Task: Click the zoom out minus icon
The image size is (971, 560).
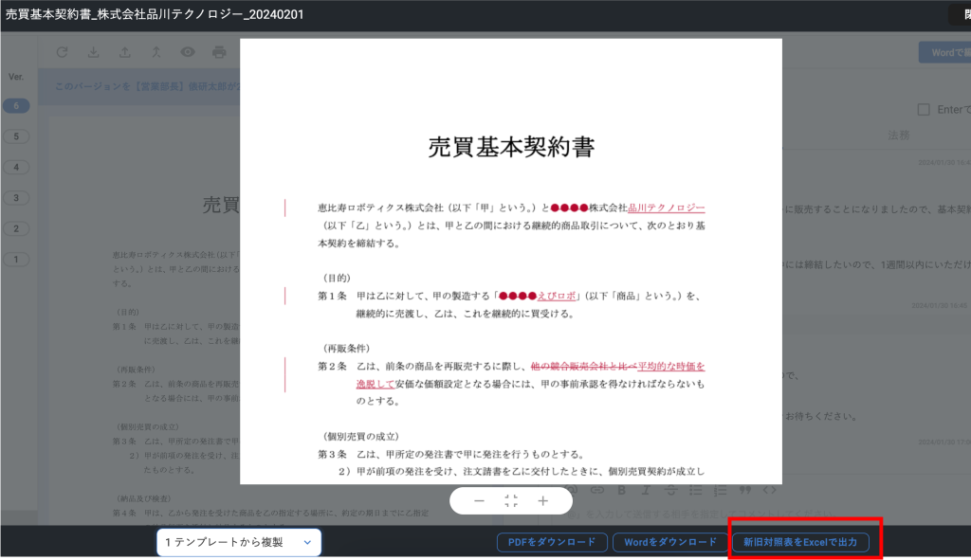Action: pos(479,500)
